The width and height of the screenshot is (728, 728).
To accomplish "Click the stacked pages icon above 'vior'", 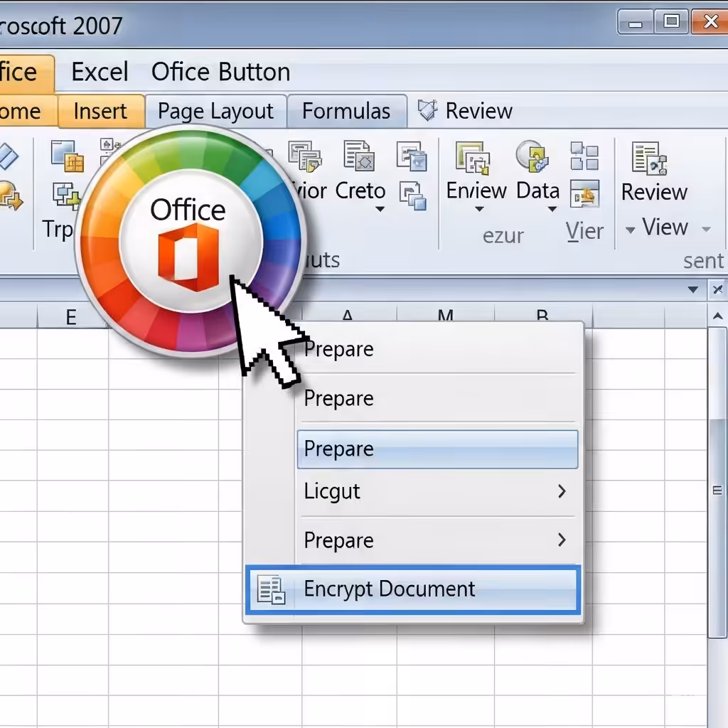I will pos(305,156).
